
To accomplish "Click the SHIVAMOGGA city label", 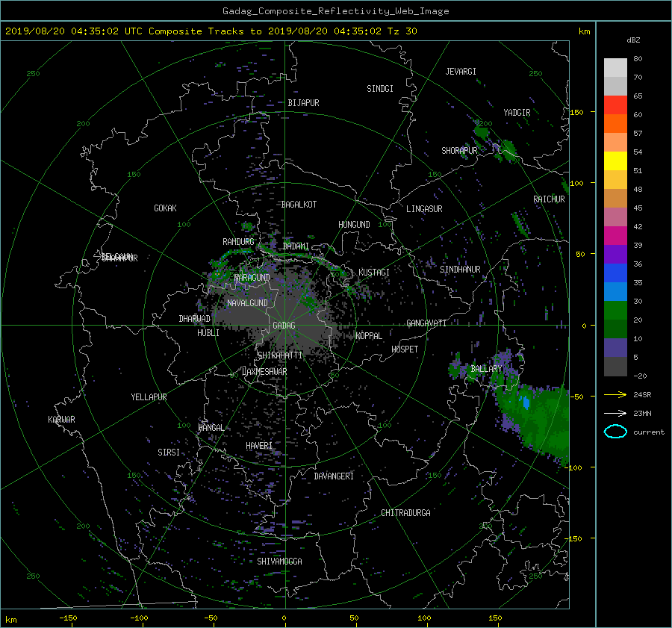I will pos(279,561).
